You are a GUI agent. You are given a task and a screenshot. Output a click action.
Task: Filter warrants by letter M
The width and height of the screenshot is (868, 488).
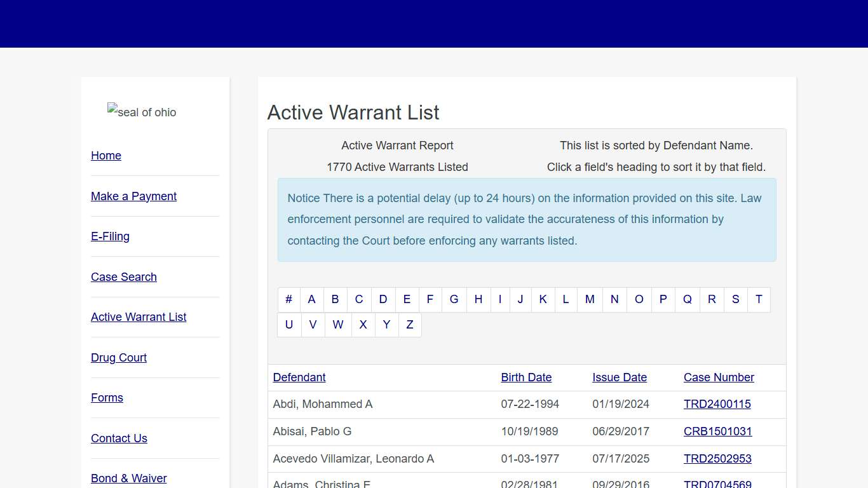(590, 299)
